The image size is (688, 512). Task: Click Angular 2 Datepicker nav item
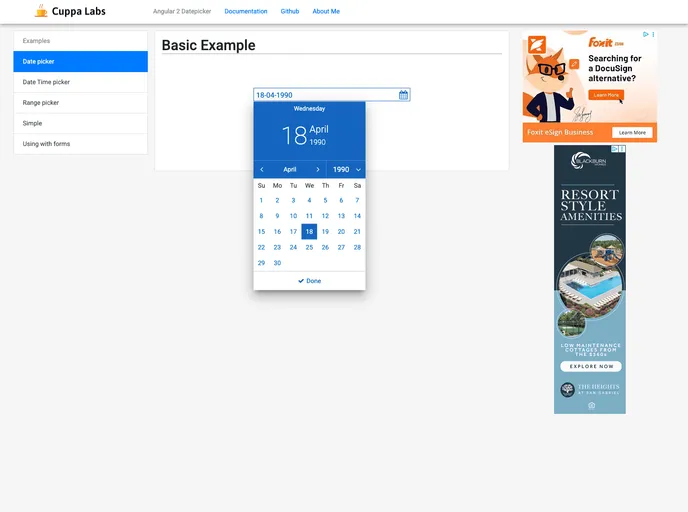tap(182, 11)
